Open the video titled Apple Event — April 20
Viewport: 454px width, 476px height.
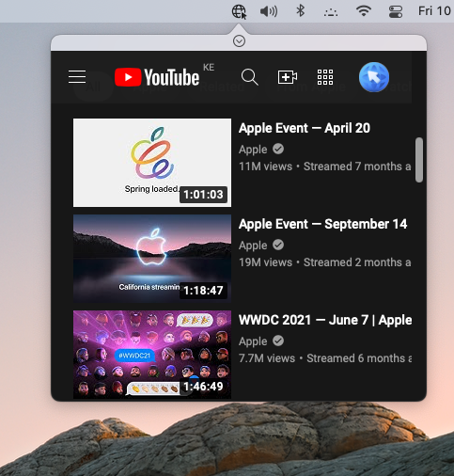(x=305, y=128)
